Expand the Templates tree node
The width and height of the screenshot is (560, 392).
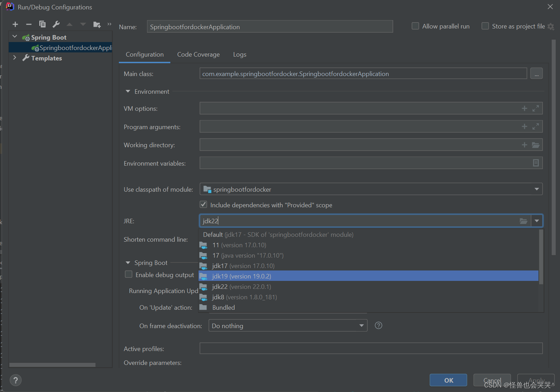[15, 58]
